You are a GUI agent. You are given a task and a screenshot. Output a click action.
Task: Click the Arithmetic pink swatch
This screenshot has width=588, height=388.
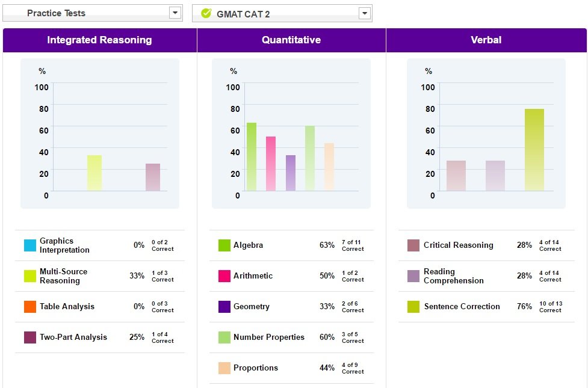224,276
